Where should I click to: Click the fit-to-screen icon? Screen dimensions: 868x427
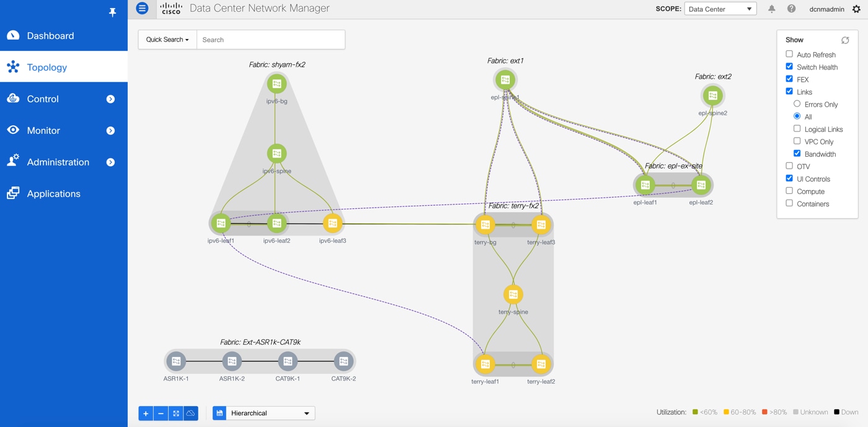coord(176,413)
